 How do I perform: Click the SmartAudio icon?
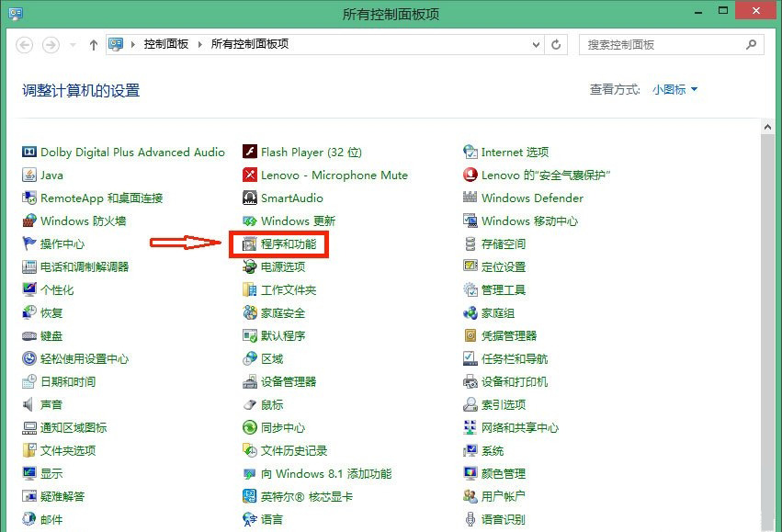250,198
